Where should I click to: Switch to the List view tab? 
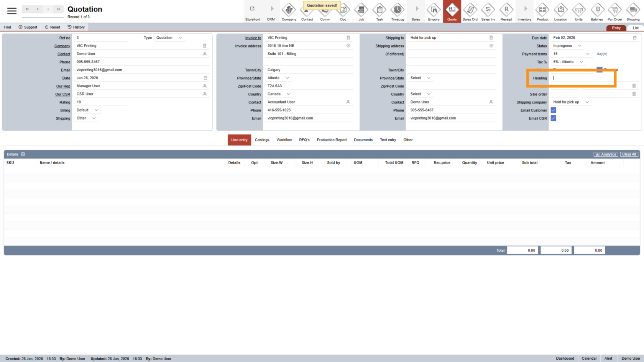pyautogui.click(x=635, y=28)
